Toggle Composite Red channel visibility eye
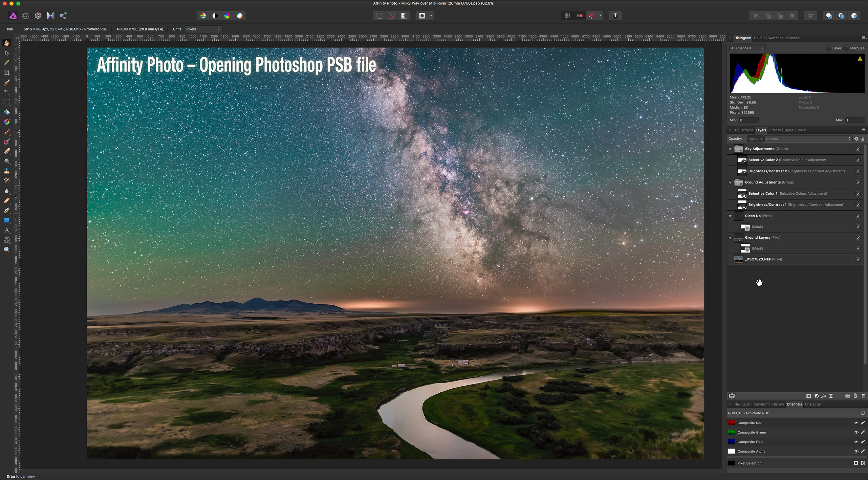The height and width of the screenshot is (480, 868). [x=856, y=423]
